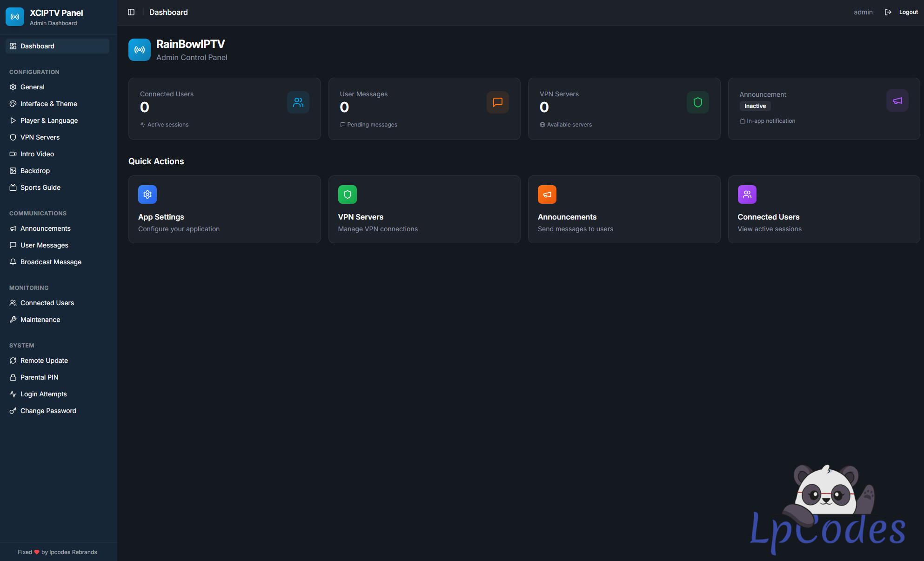Toggle the sidebar collapse icon
Image resolution: width=924 pixels, height=561 pixels.
point(131,12)
